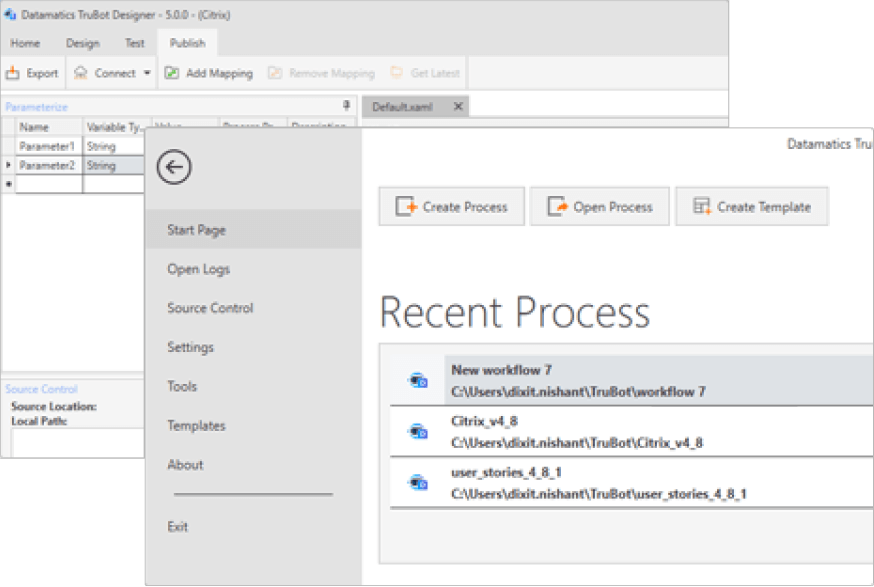Click the process icon beside Citrix_v4_8
874x587 pixels.
pyautogui.click(x=417, y=431)
